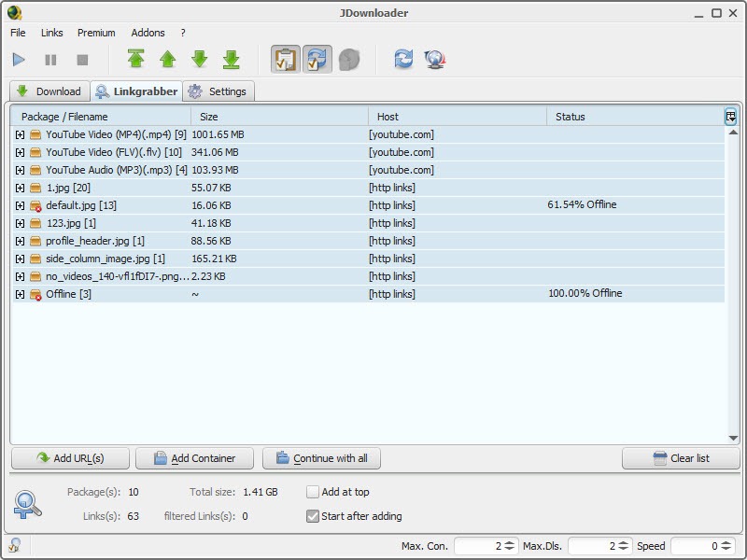The height and width of the screenshot is (560, 747).
Task: Click the status bar bulb icon
Action: click(x=15, y=545)
